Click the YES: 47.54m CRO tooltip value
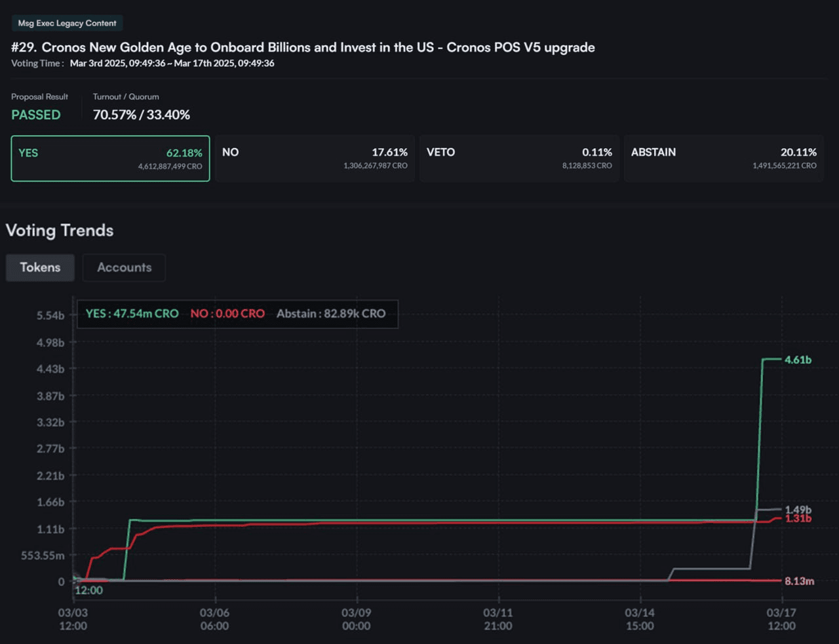The width and height of the screenshot is (839, 644). (x=132, y=313)
